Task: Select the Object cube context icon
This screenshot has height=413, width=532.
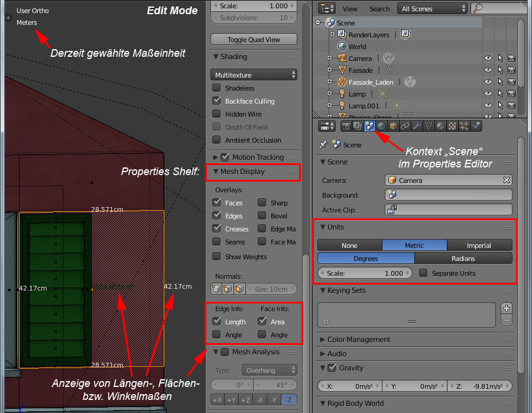Action: 393,126
